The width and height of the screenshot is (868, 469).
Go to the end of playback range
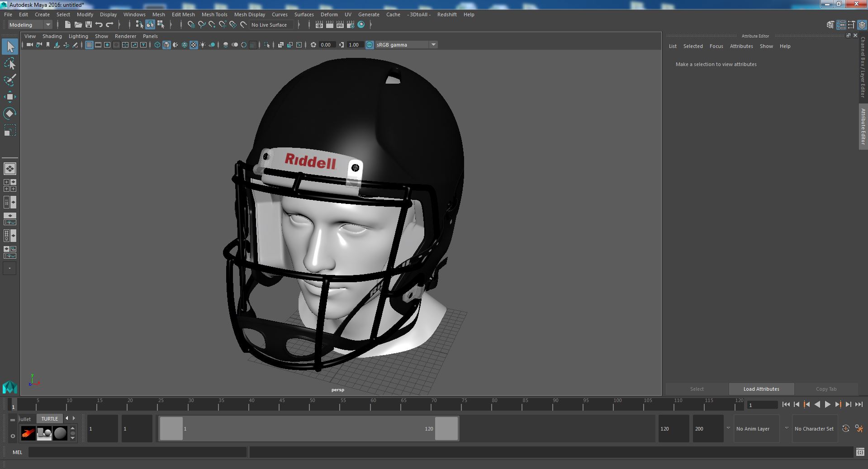[859, 405]
